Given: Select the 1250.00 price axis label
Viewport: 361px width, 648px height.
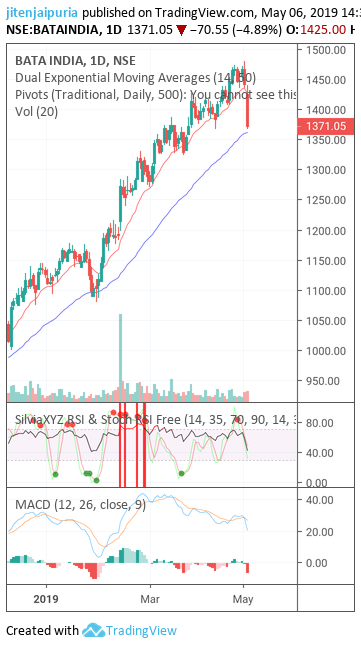Looking at the screenshot, I should click(x=326, y=200).
